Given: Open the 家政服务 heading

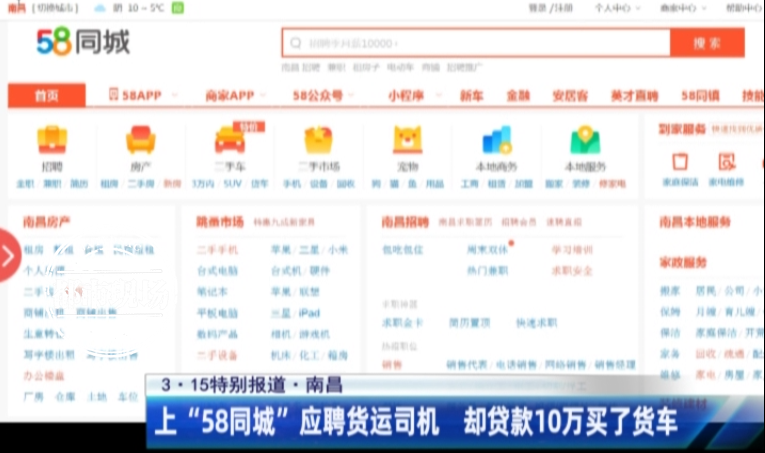Looking at the screenshot, I should coord(683,262).
